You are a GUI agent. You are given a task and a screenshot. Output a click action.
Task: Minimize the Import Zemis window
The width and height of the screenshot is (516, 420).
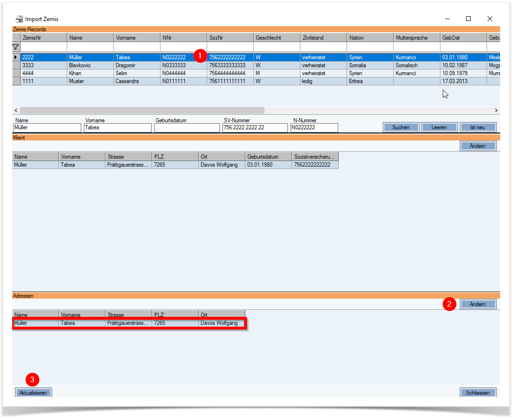[x=447, y=19]
